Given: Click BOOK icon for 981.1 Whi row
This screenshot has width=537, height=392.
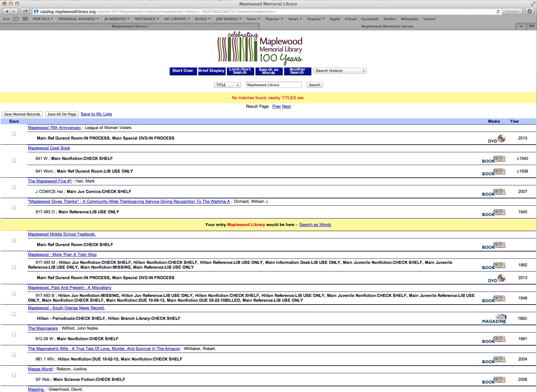Looking at the screenshot, I should click(x=494, y=360).
